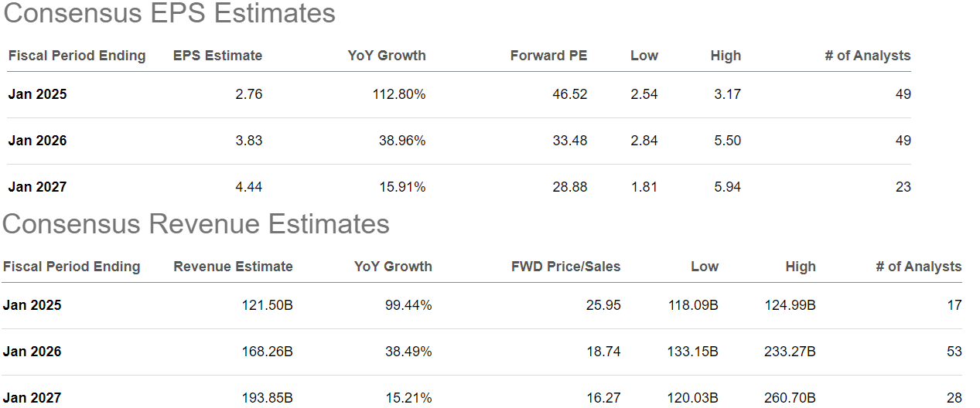The width and height of the screenshot is (980, 408).
Task: Click the EPS Estimate column header
Action: 217,56
